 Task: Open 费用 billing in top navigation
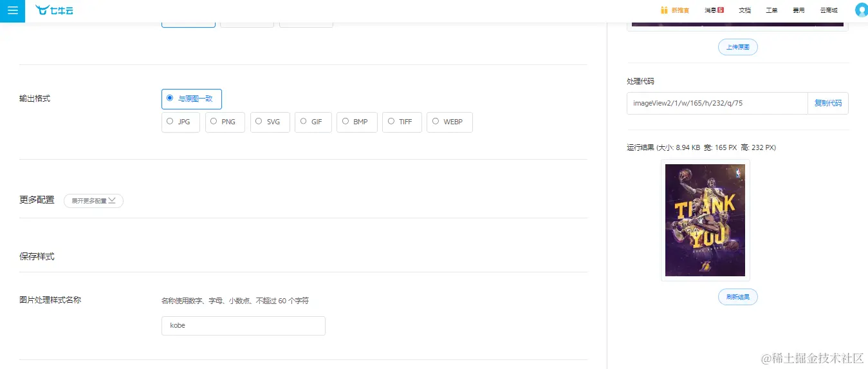(x=799, y=10)
